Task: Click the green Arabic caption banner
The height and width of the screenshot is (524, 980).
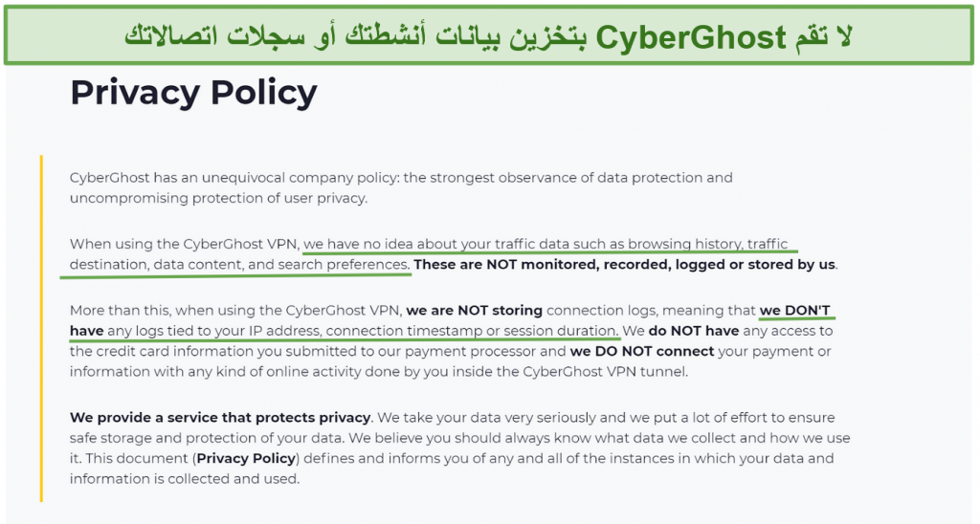Action: [x=489, y=35]
